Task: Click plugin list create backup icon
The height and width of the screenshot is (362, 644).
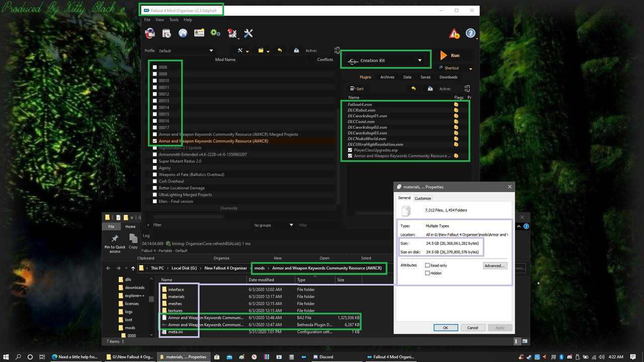Action: [430, 88]
